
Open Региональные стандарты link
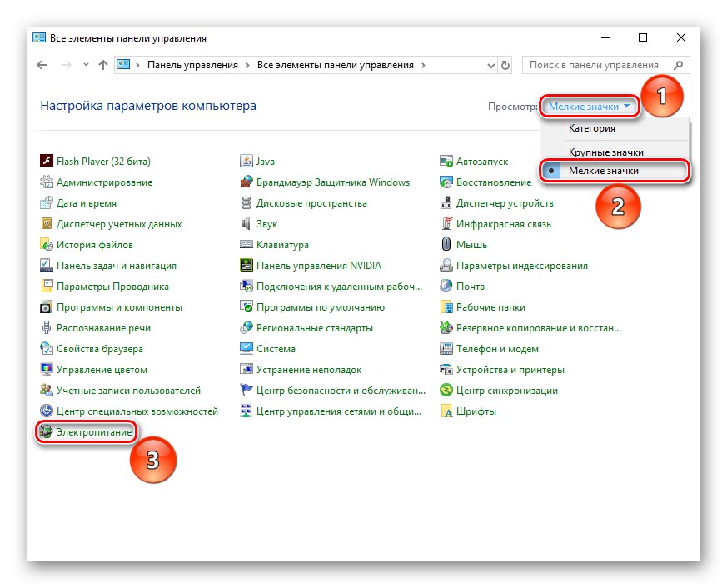(314, 328)
